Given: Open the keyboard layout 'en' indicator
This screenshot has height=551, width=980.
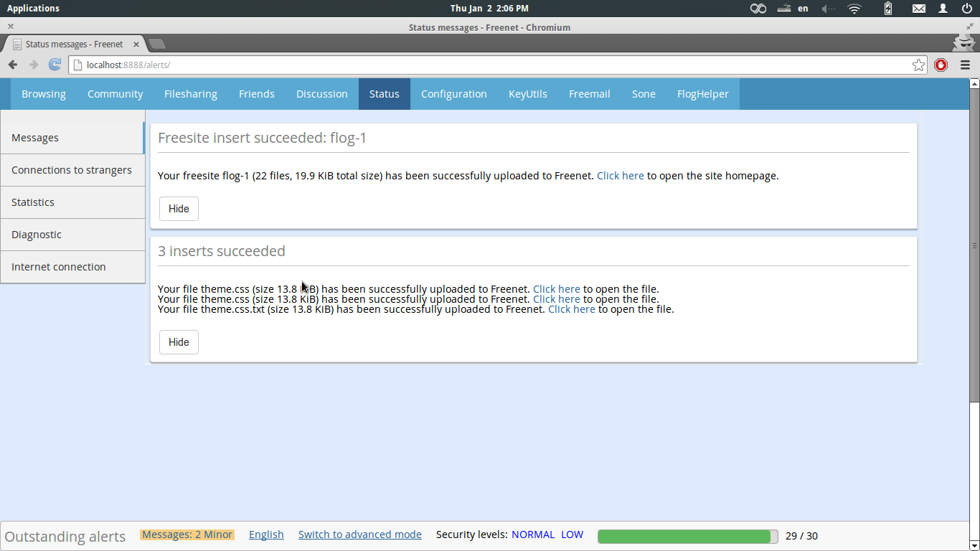Looking at the screenshot, I should 803,9.
